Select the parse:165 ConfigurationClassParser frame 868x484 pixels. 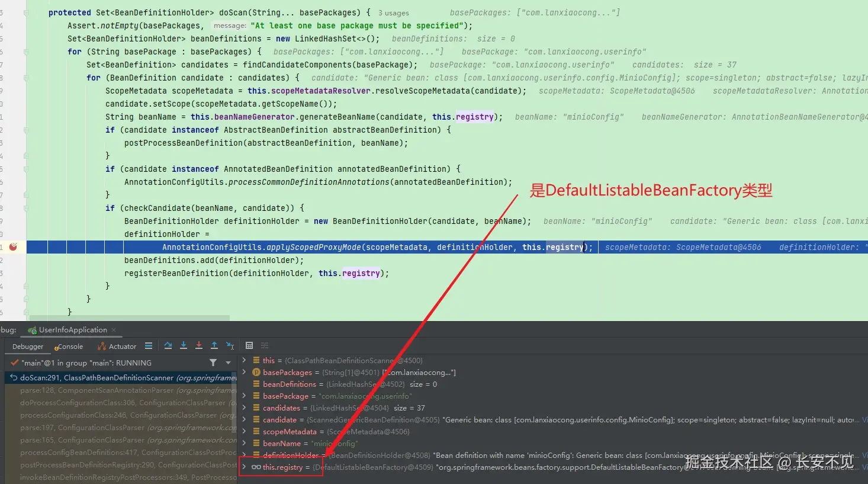click(x=121, y=440)
